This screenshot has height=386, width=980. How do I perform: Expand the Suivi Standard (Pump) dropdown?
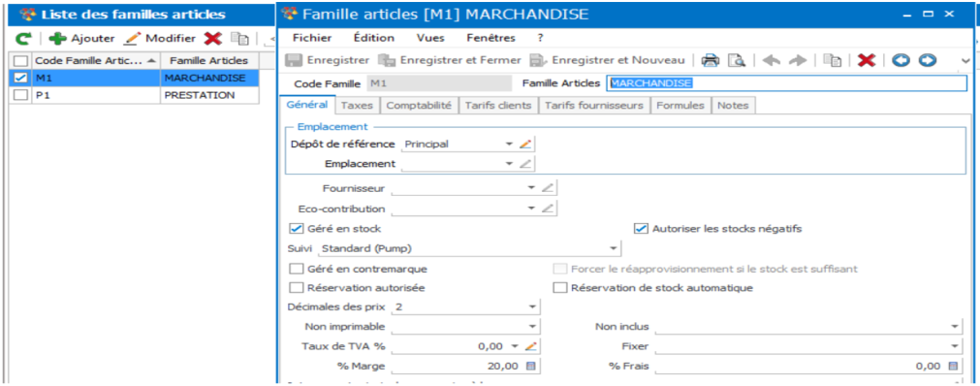click(x=613, y=249)
